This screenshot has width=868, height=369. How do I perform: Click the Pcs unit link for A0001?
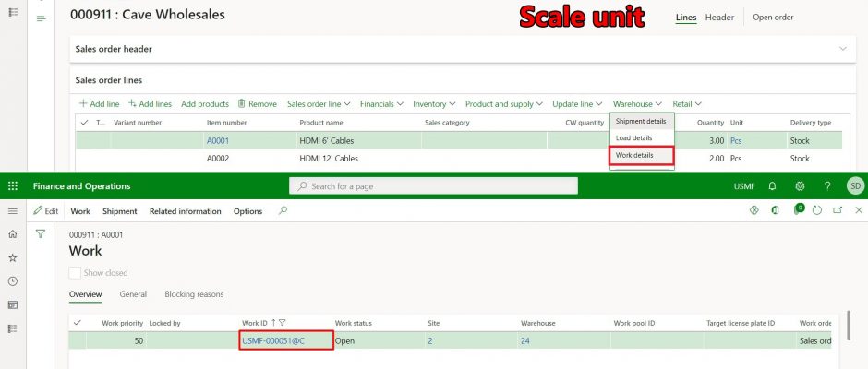736,140
